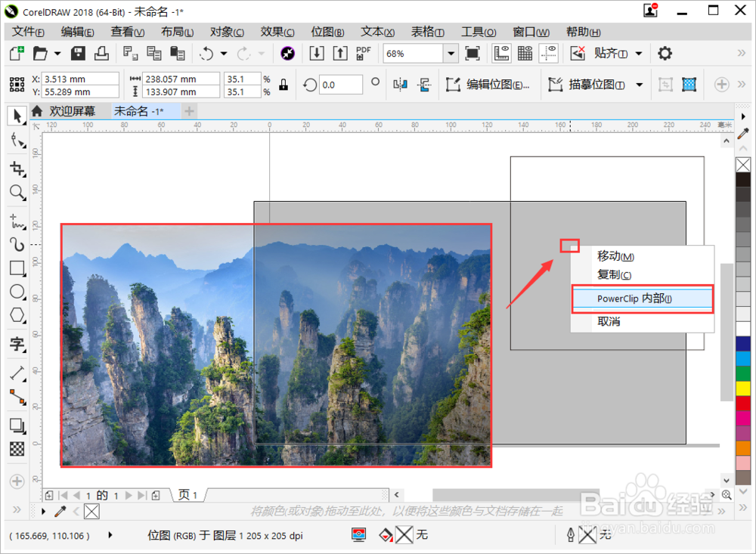
Task: Expand the status bar coordinates arrow
Action: point(110,534)
